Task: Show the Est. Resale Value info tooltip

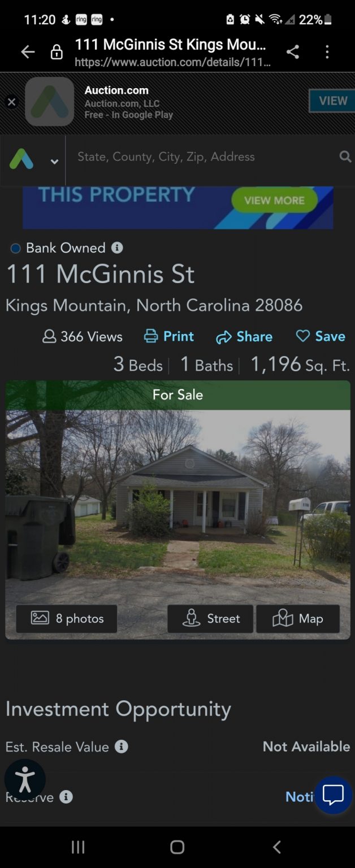Action: 122,747
